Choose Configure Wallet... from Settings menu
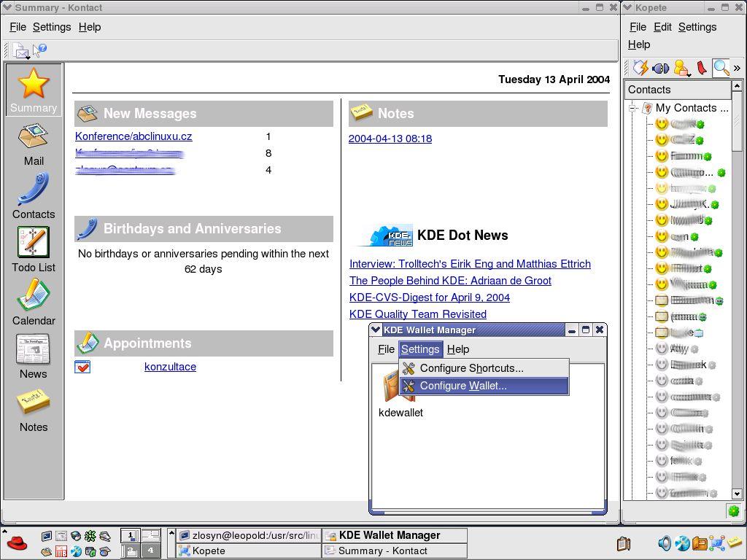This screenshot has height=560, width=747. point(484,386)
